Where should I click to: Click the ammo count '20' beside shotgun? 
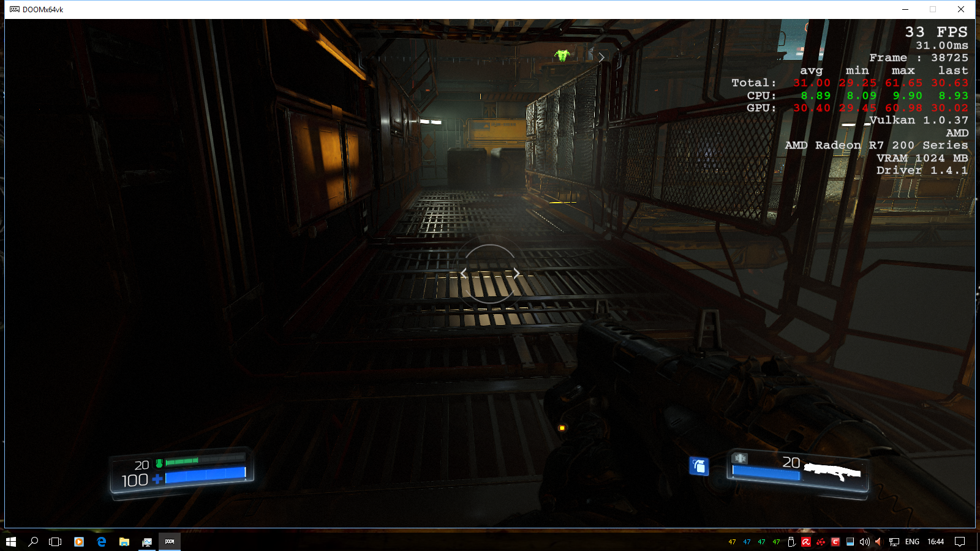[x=791, y=462]
